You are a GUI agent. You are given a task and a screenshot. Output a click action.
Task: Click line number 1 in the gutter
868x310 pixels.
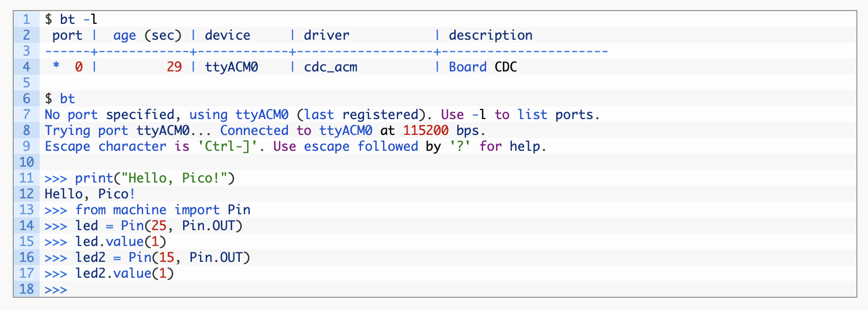(26, 20)
